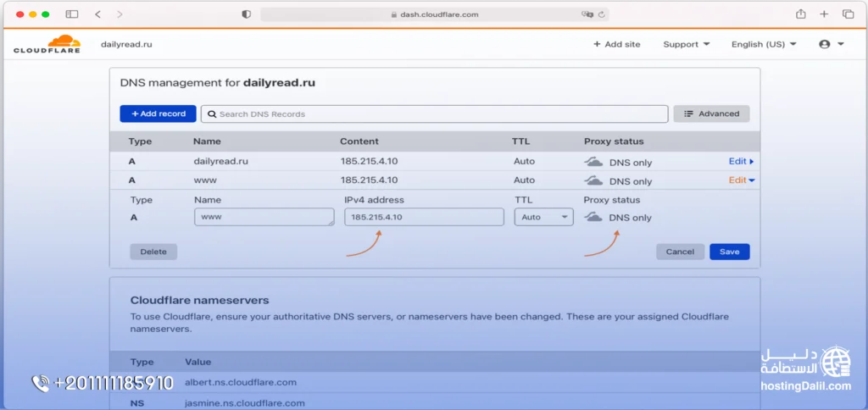The image size is (868, 410).
Task: Click jasmine.ns.cloudflare.com nameserver value
Action: [244, 403]
